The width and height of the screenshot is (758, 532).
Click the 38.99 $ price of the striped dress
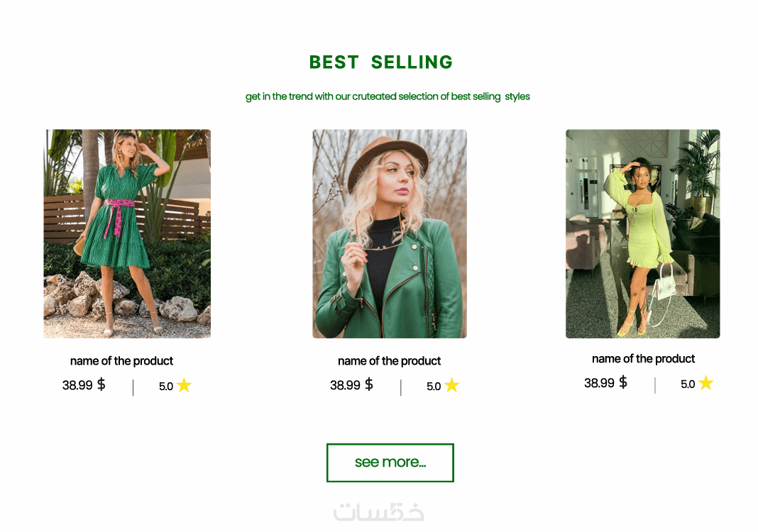pyautogui.click(x=84, y=385)
